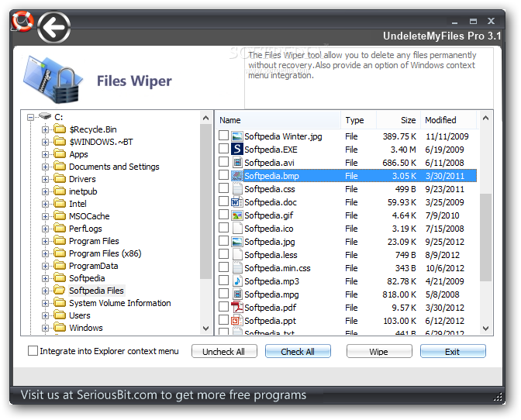This screenshot has width=521, height=420.
Task: Check the box for Softpedia.EXE
Action: point(223,149)
